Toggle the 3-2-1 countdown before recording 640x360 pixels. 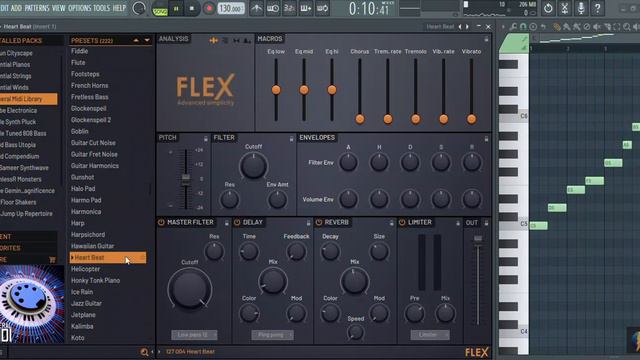(x=289, y=9)
